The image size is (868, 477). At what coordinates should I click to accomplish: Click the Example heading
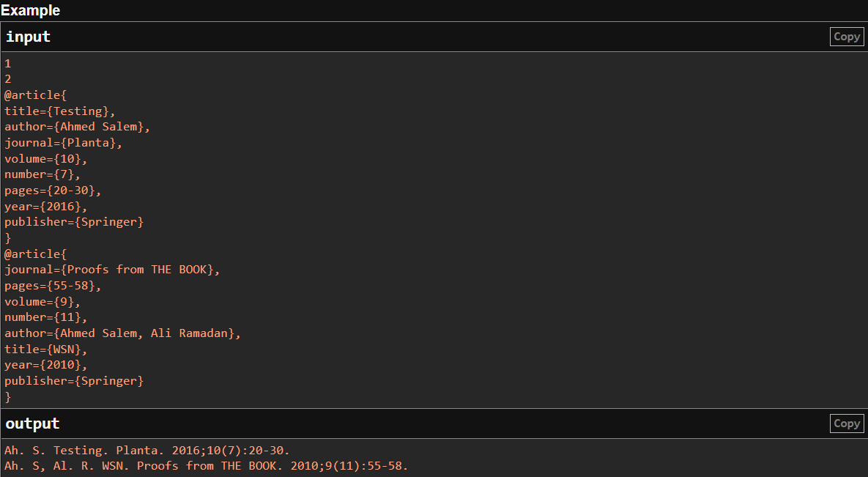coord(31,10)
